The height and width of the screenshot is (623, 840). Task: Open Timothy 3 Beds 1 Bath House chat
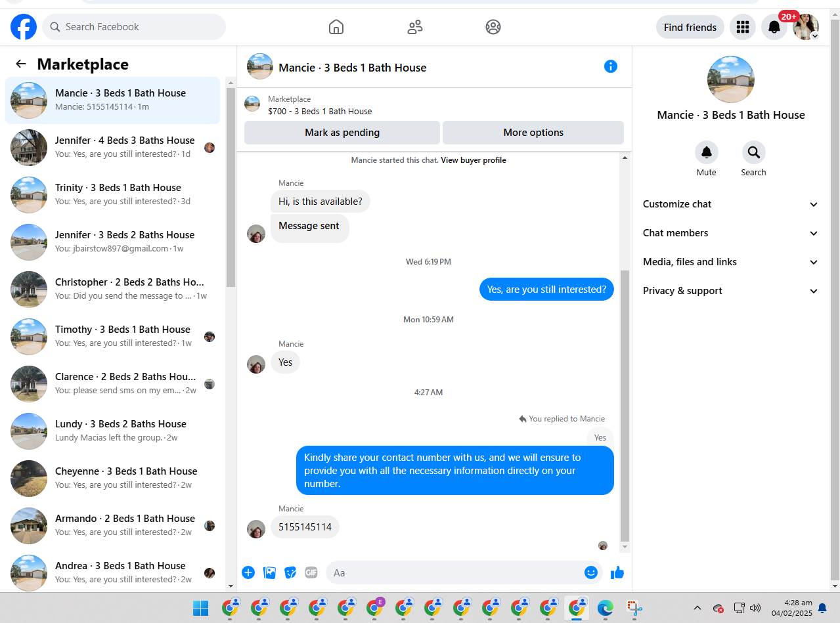(x=113, y=337)
